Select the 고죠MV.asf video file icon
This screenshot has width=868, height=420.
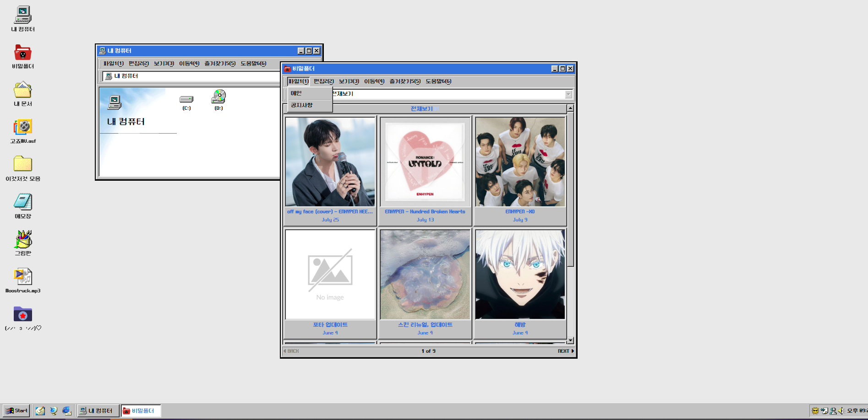pos(22,131)
